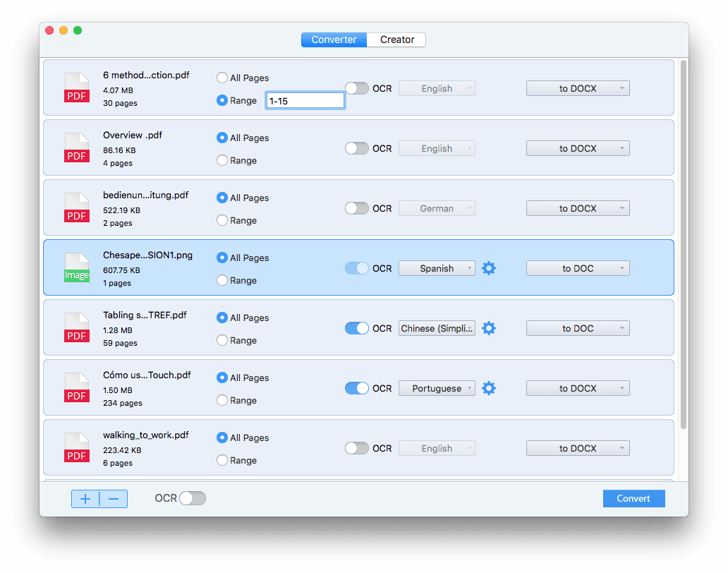This screenshot has height=573, width=728.
Task: Select Range option for Overview .pdf
Action: click(x=222, y=160)
